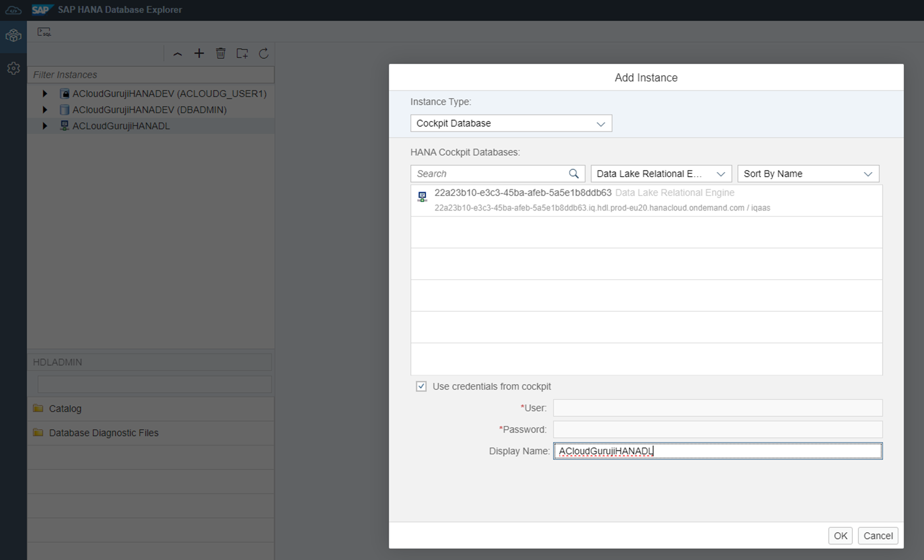Image resolution: width=924 pixels, height=560 pixels.
Task: Select ACLoudGurujiHANADL instance in tree
Action: pos(121,126)
